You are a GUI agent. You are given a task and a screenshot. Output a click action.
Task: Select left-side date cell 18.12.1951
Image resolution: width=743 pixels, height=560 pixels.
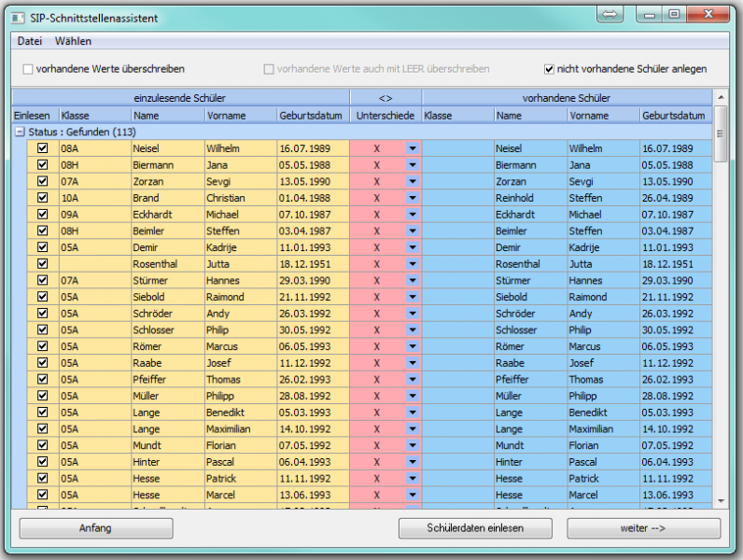(x=314, y=264)
